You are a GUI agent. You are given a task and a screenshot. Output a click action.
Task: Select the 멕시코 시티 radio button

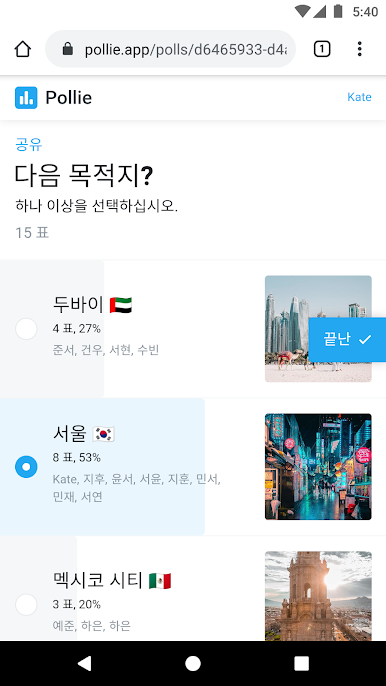[x=26, y=605]
